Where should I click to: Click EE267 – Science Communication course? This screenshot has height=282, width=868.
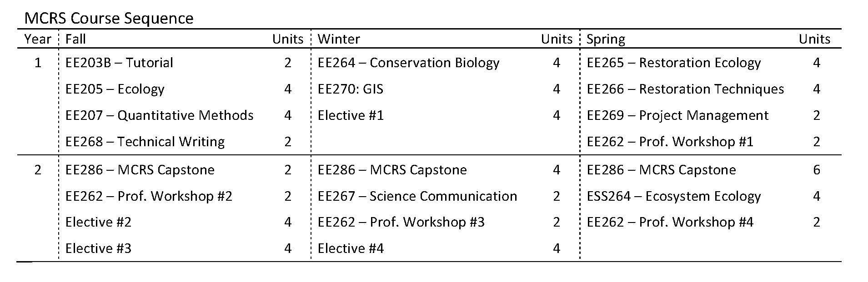(x=417, y=196)
